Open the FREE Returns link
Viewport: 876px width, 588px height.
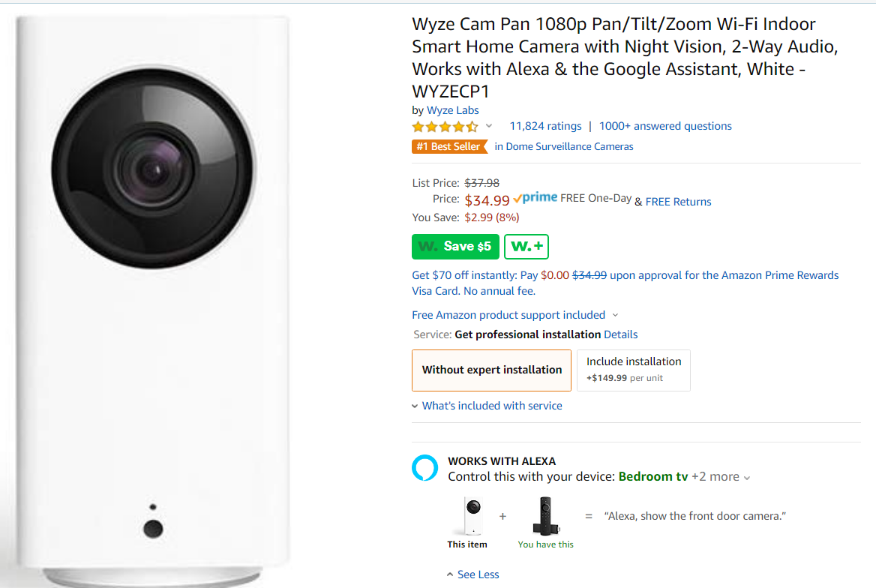(x=678, y=202)
